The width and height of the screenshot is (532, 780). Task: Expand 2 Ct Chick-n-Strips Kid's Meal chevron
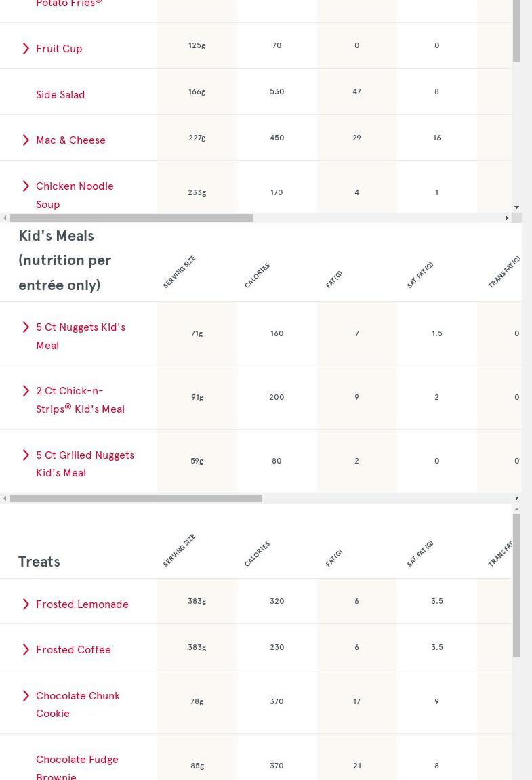tap(26, 391)
